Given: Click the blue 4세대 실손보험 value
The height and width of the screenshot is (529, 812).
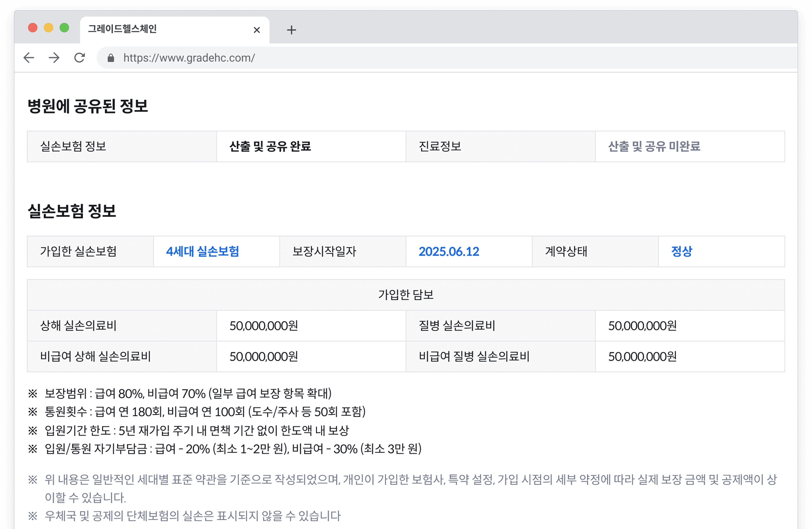Looking at the screenshot, I should click(203, 251).
